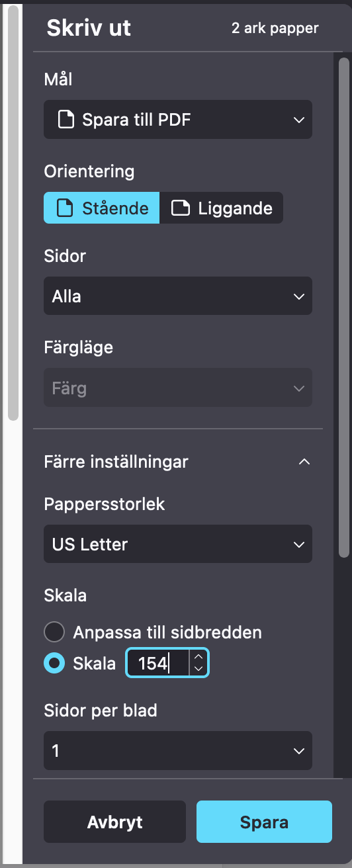Click the Spara button
The image size is (352, 868).
pyautogui.click(x=264, y=822)
